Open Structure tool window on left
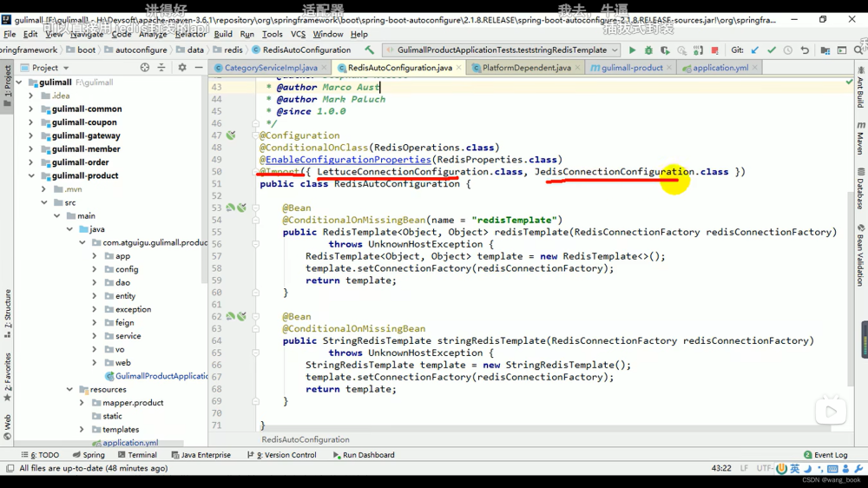 click(x=7, y=313)
